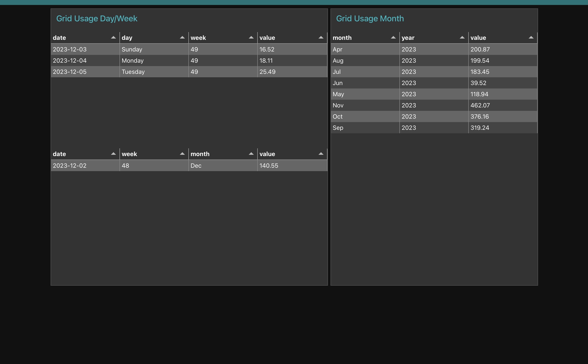Select value 183.45

click(x=503, y=72)
